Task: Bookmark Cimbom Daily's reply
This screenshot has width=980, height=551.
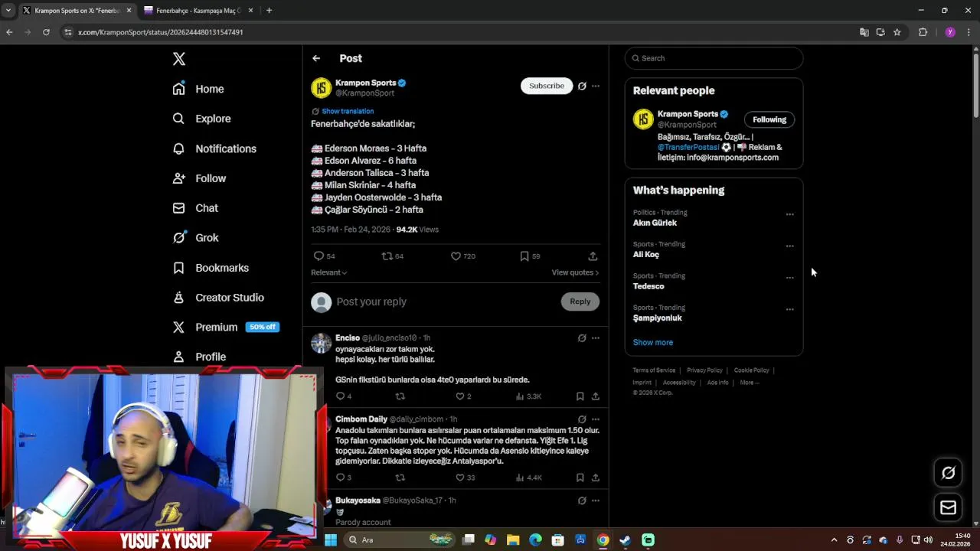Action: [x=580, y=478]
